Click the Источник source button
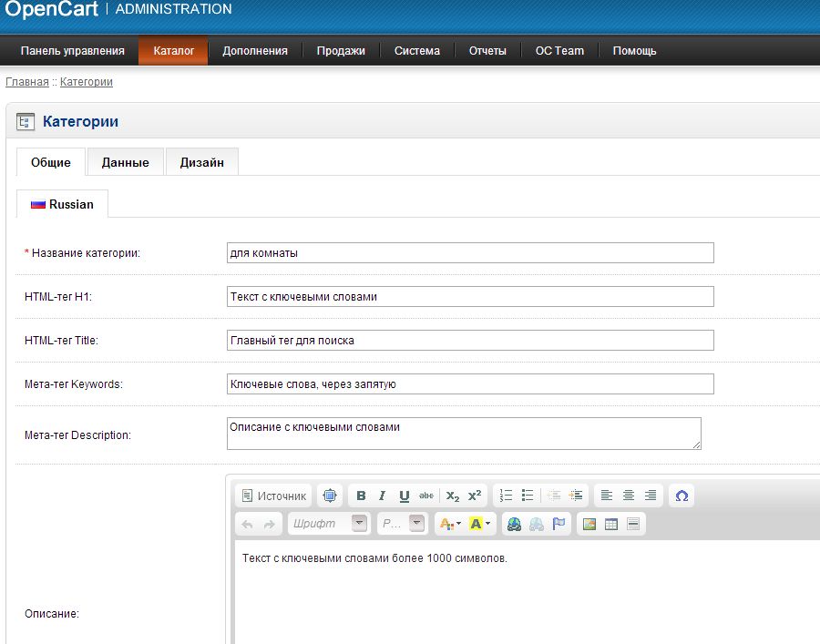This screenshot has height=644, width=820. (273, 496)
